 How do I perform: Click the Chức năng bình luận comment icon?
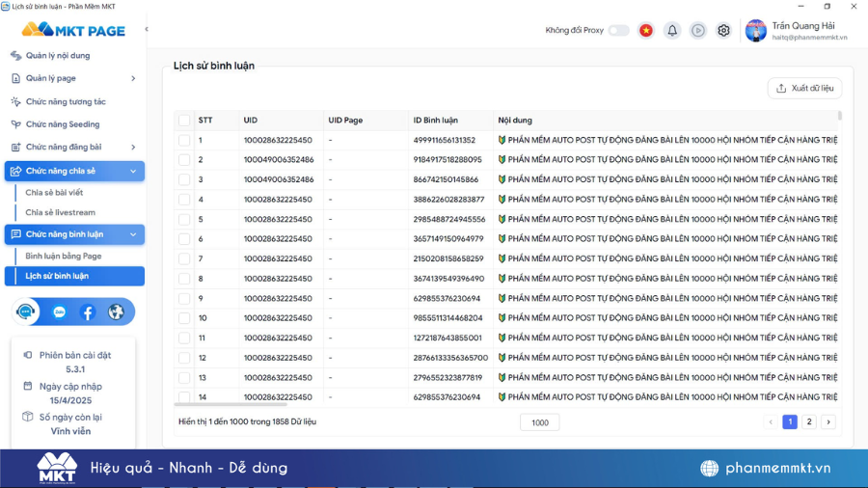tap(16, 234)
